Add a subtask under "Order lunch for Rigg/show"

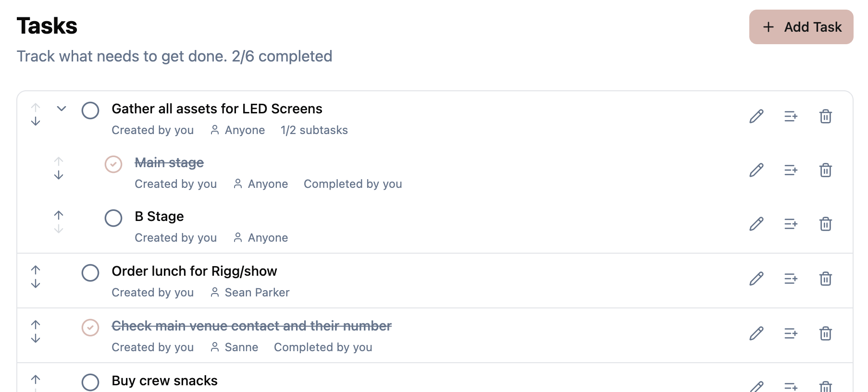791,279
